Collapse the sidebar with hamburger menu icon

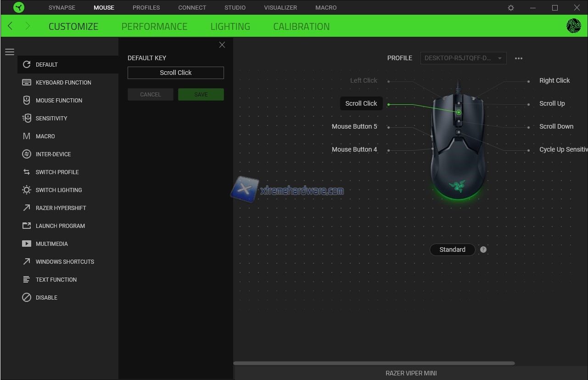10,52
